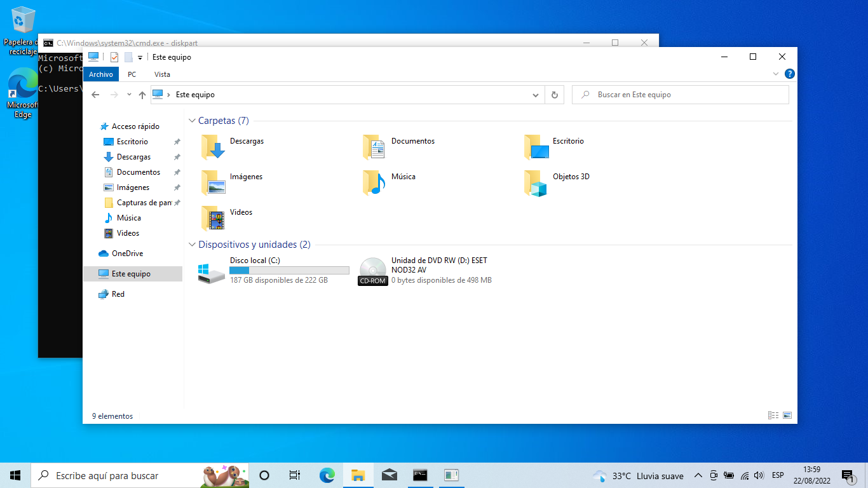Image resolution: width=868 pixels, height=488 pixels.
Task: Switch to details view layout
Action: pyautogui.click(x=773, y=416)
